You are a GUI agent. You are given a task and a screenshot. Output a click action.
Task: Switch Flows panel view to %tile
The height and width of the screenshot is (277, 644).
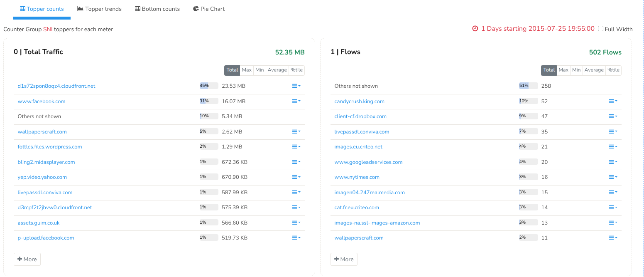[x=613, y=70]
